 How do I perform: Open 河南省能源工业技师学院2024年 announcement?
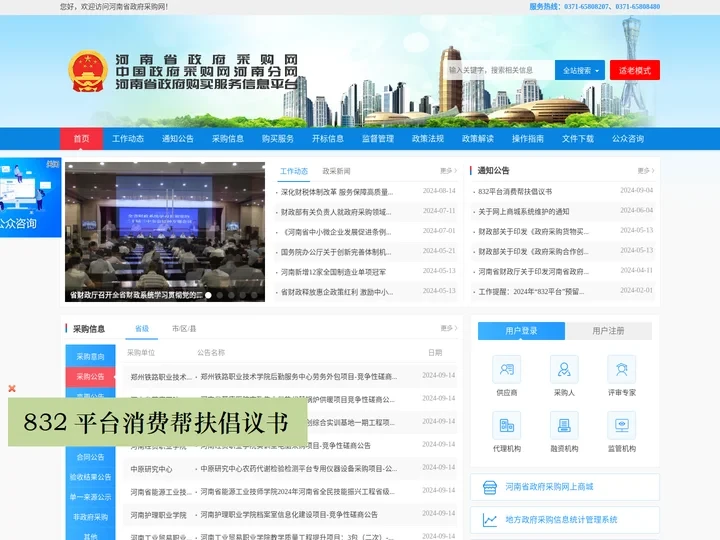coord(297,492)
